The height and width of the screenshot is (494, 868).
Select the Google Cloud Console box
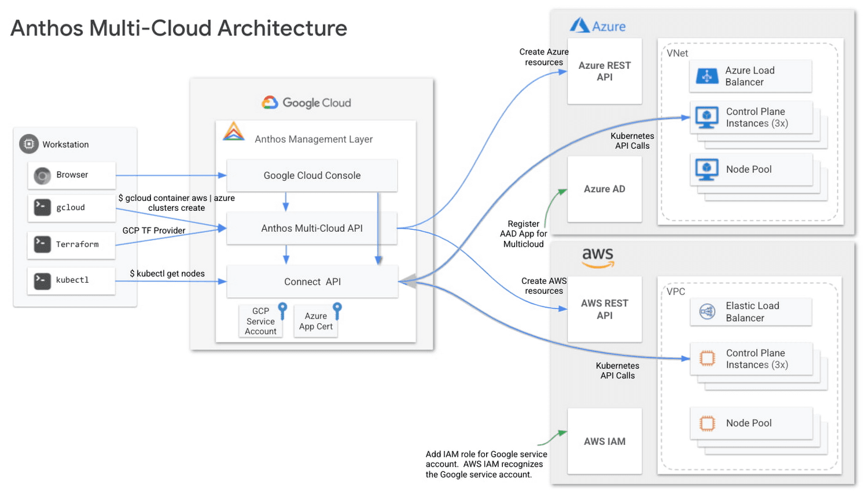pos(312,175)
